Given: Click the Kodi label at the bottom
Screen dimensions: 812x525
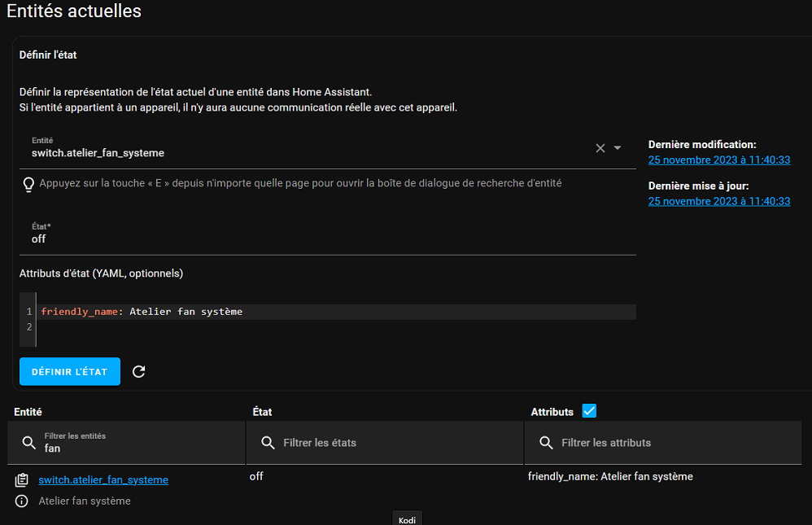Looking at the screenshot, I should coord(407,520).
